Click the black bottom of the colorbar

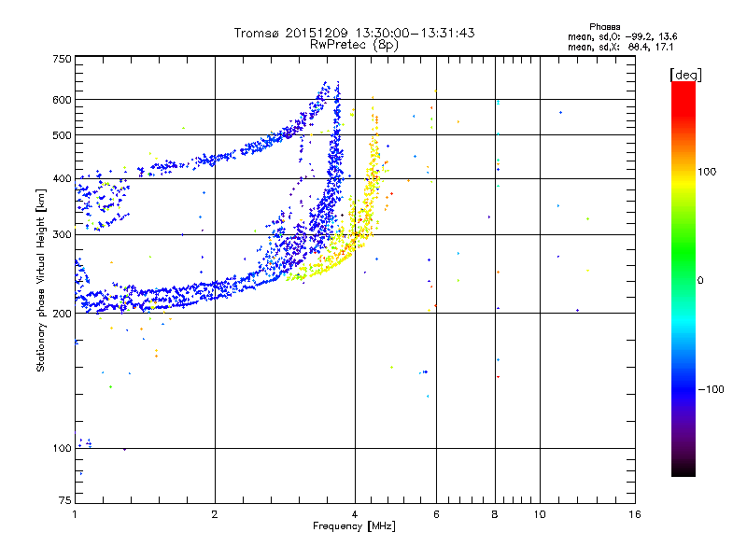pyautogui.click(x=684, y=469)
